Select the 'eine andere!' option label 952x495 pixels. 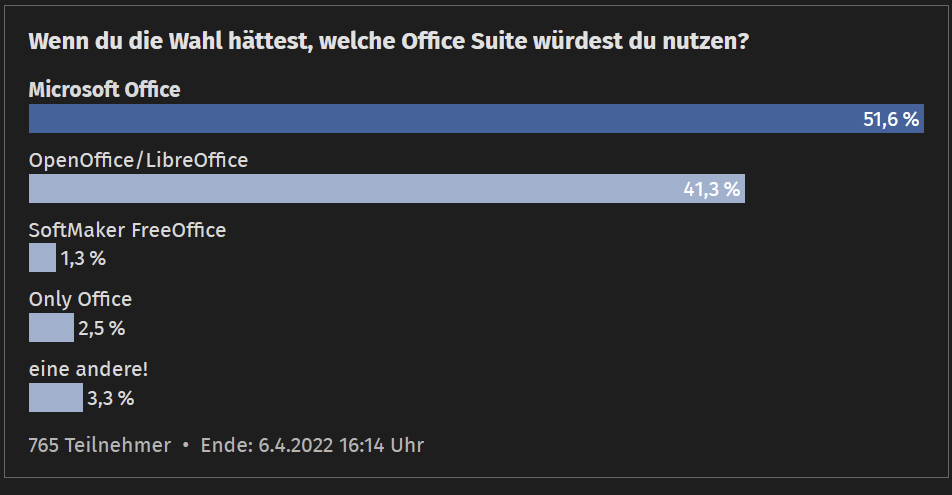click(x=88, y=369)
